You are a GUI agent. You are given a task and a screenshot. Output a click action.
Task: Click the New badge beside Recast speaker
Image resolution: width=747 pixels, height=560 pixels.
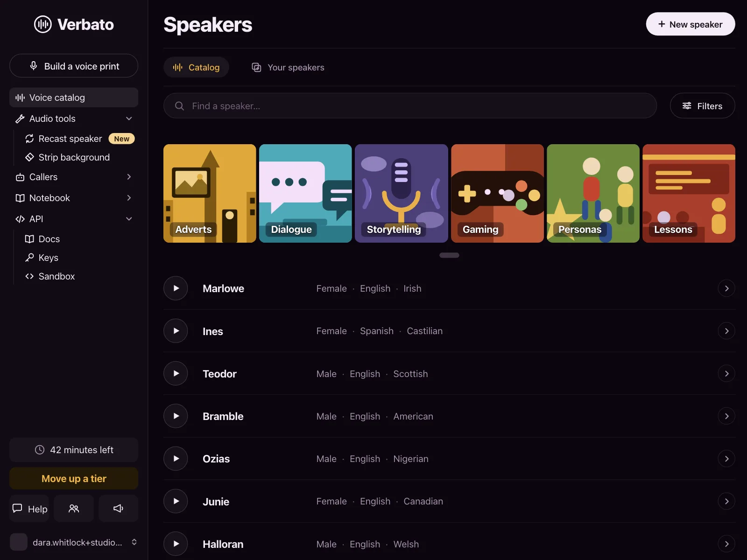(121, 139)
